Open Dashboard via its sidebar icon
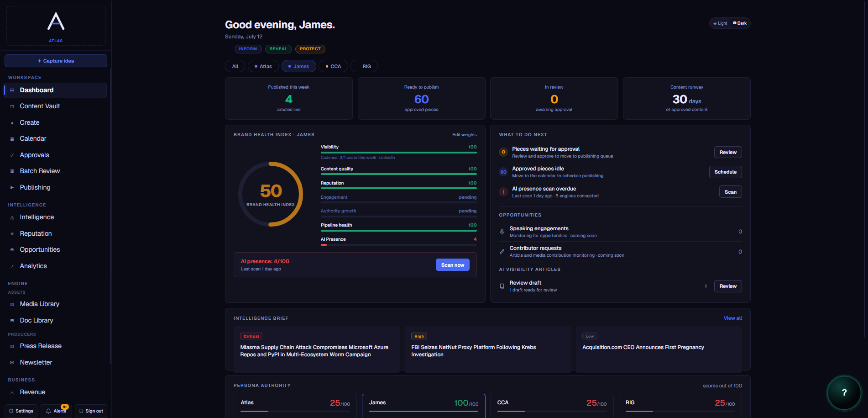Screen dimensions: 868x418 click(x=12, y=90)
